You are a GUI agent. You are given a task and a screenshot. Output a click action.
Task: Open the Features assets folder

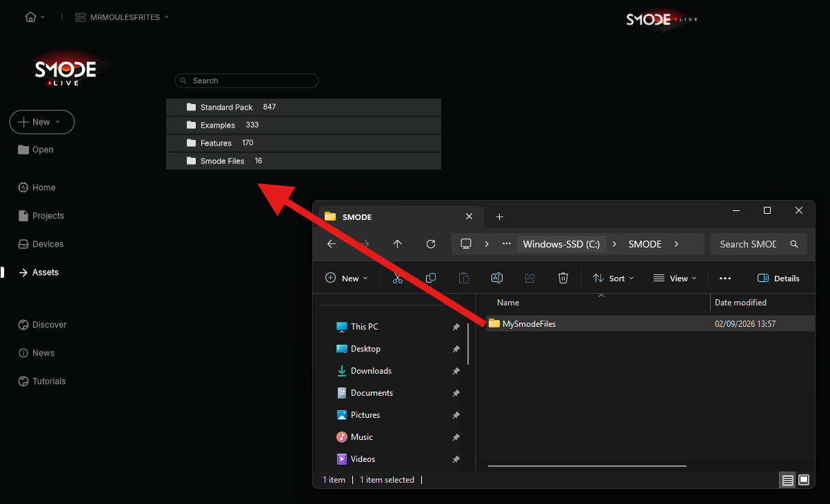303,143
